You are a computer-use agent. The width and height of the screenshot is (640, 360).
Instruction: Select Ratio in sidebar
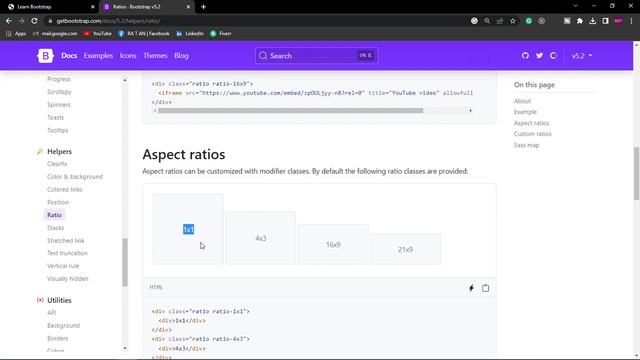tap(54, 215)
